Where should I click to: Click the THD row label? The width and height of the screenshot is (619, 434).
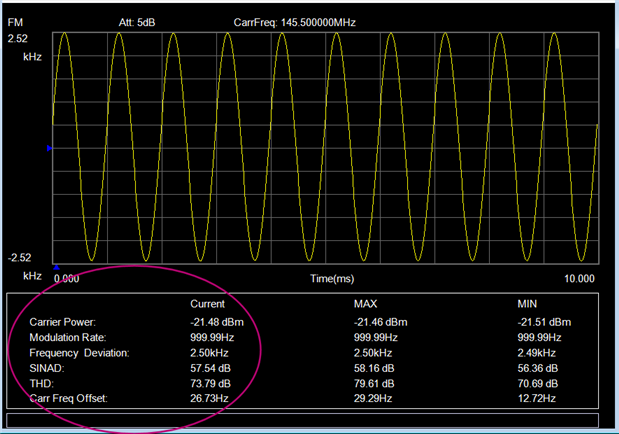click(x=41, y=383)
